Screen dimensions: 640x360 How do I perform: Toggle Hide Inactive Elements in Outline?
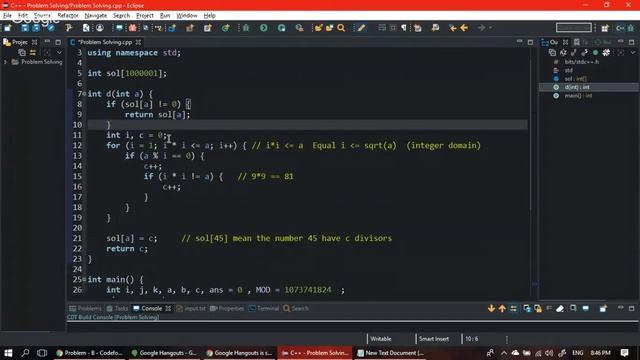pyautogui.click(x=606, y=52)
